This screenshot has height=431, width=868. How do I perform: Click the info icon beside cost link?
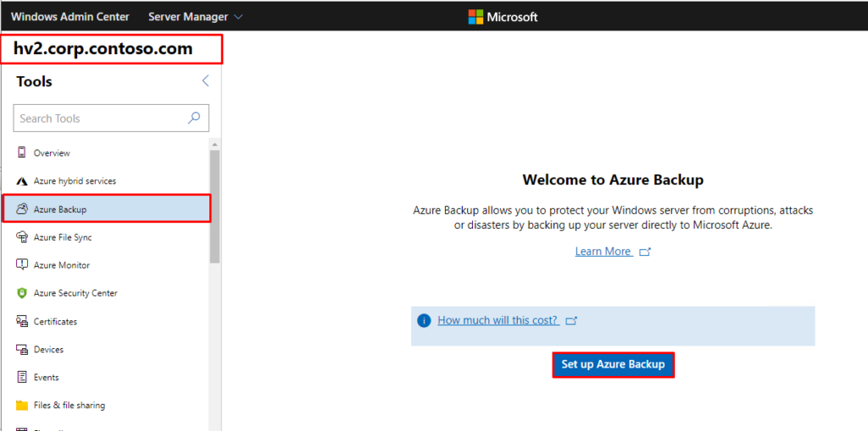[424, 321]
